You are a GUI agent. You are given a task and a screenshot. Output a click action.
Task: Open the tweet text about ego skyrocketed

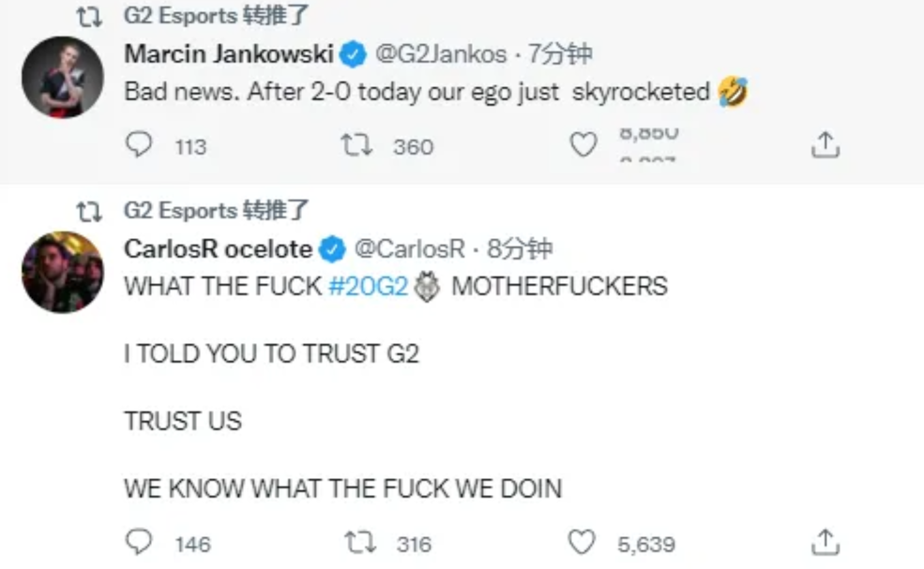pyautogui.click(x=436, y=92)
